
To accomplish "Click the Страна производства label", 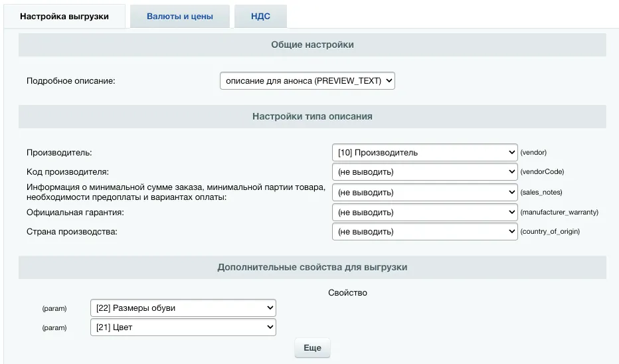I will 72,232.
